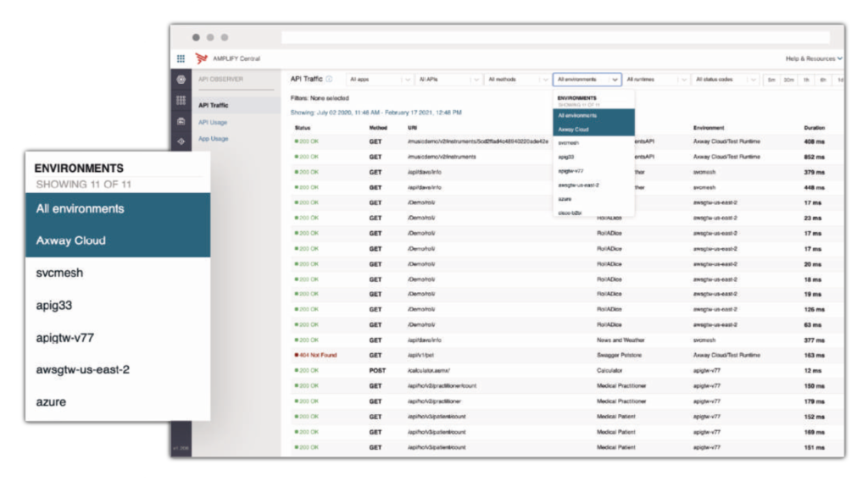Click the info icon next to API Traffic heading
The width and height of the screenshot is (868, 481).
(x=329, y=79)
